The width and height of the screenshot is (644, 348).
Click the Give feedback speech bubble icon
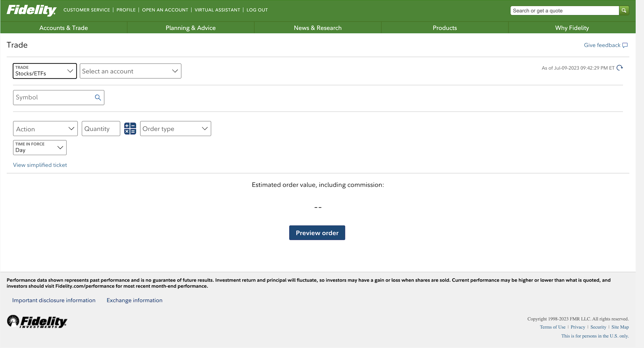625,45
